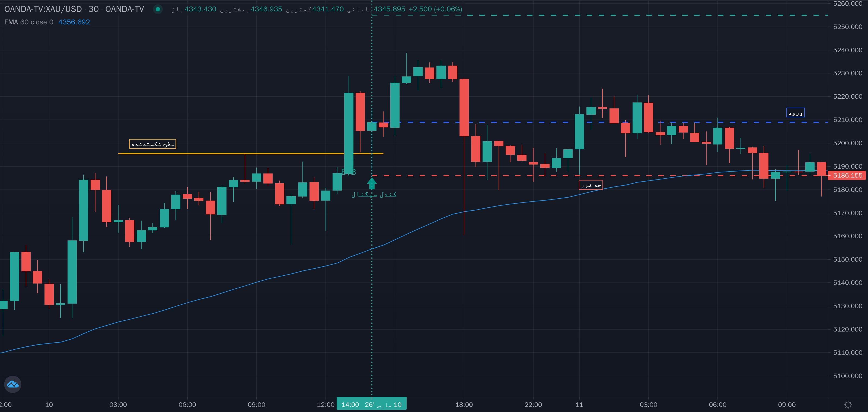
Task: Click the EMA value 4356.692
Action: tap(74, 22)
